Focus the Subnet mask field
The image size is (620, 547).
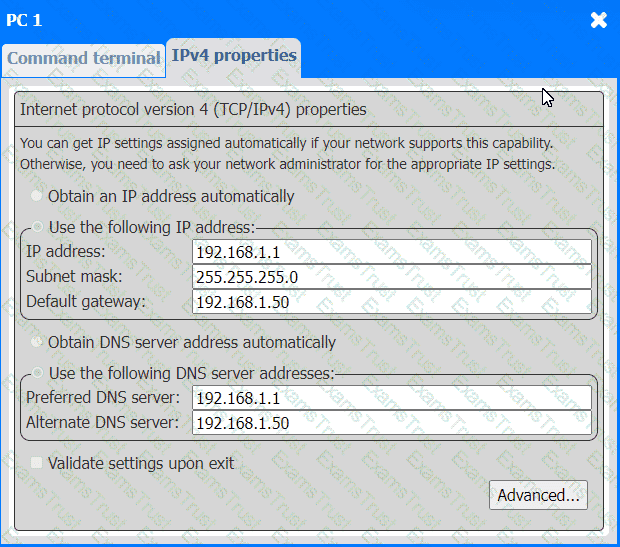tap(391, 276)
